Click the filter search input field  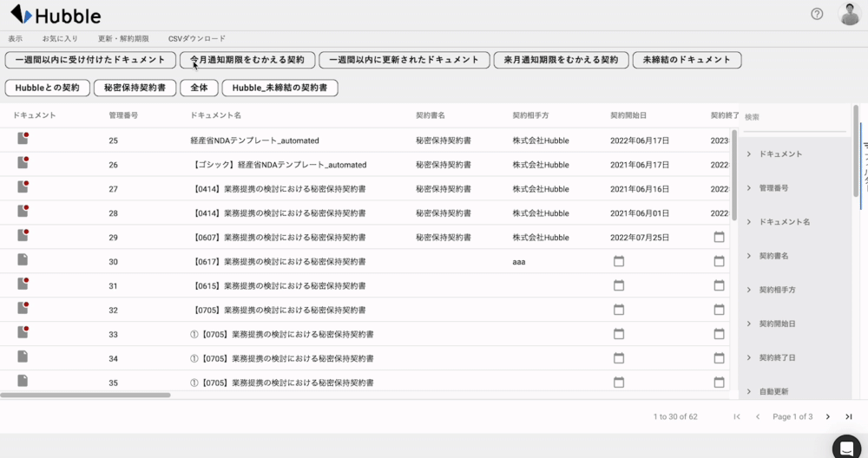pyautogui.click(x=794, y=118)
